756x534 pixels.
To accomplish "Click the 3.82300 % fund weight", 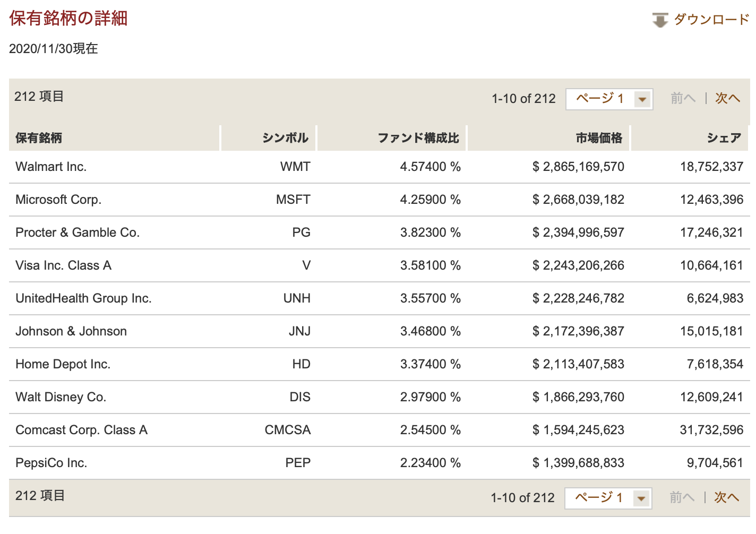I will 430,232.
